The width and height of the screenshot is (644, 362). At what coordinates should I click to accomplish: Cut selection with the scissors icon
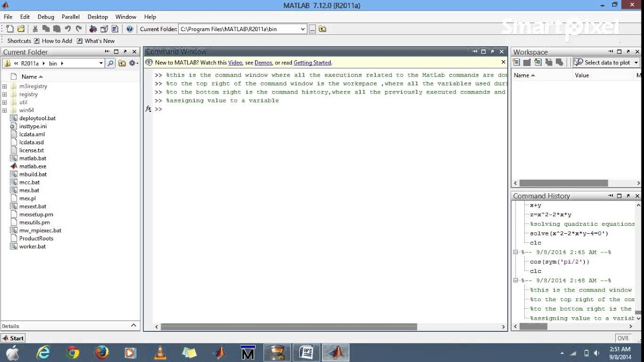point(35,29)
